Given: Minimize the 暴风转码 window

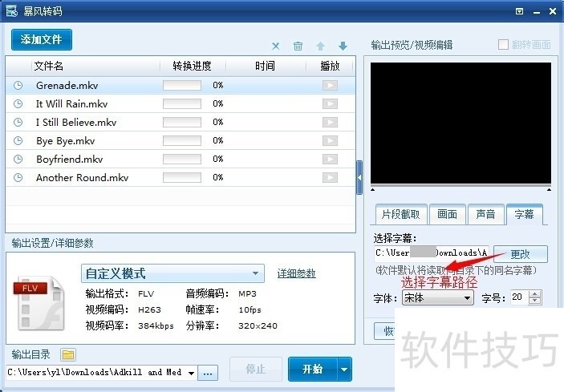Looking at the screenshot, I should click(x=537, y=13).
